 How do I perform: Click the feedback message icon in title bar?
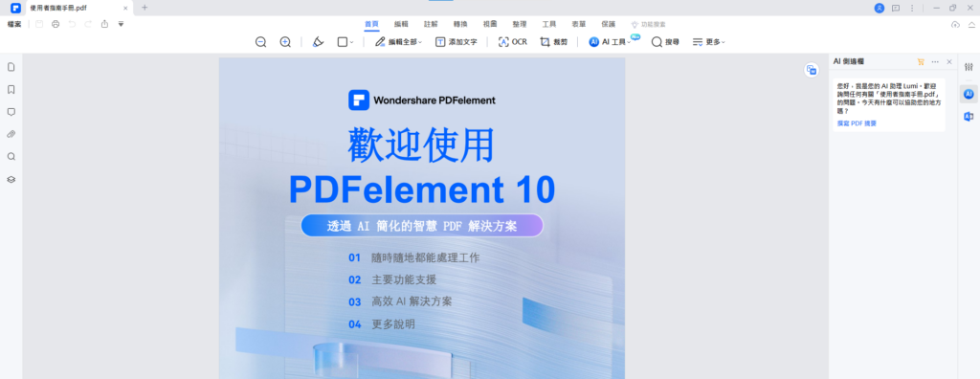(x=896, y=8)
